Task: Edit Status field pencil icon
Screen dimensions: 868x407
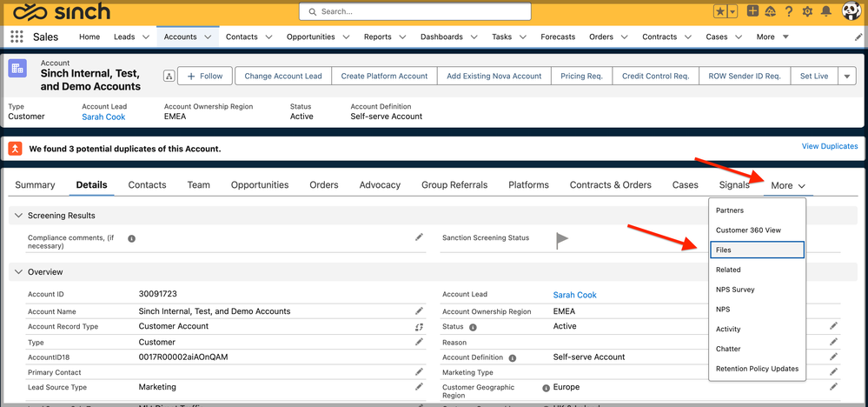Action: [x=833, y=326]
